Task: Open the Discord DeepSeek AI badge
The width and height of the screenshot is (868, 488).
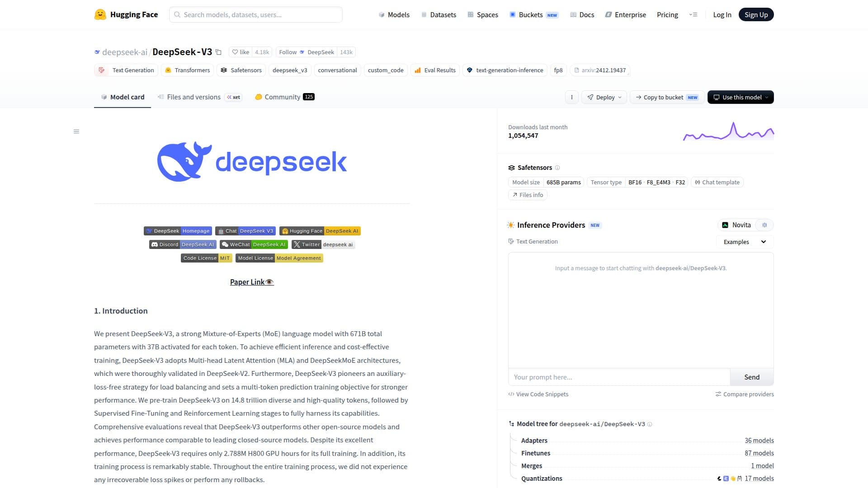Action: click(183, 244)
